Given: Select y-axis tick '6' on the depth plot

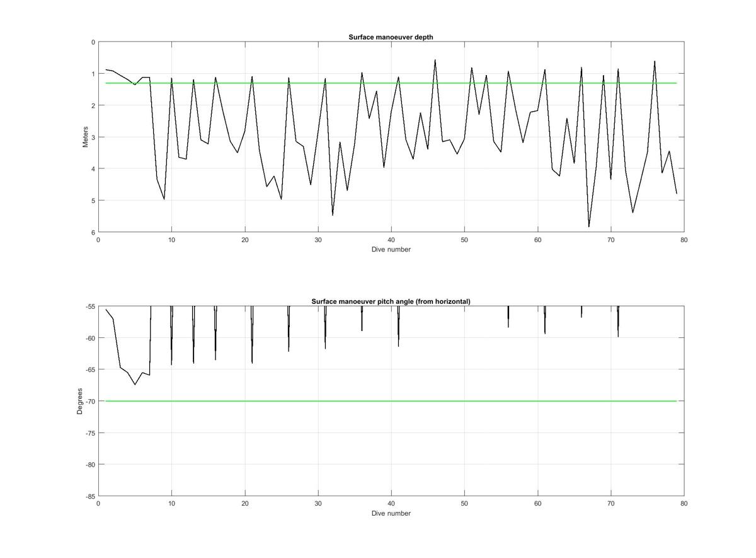Looking at the screenshot, I should (93, 232).
